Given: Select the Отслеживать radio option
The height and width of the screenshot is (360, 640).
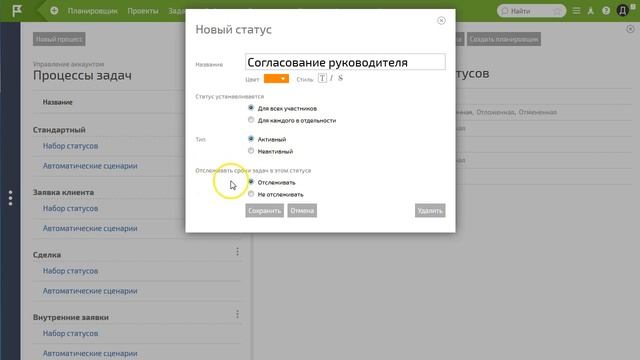Looking at the screenshot, I should [x=251, y=182].
